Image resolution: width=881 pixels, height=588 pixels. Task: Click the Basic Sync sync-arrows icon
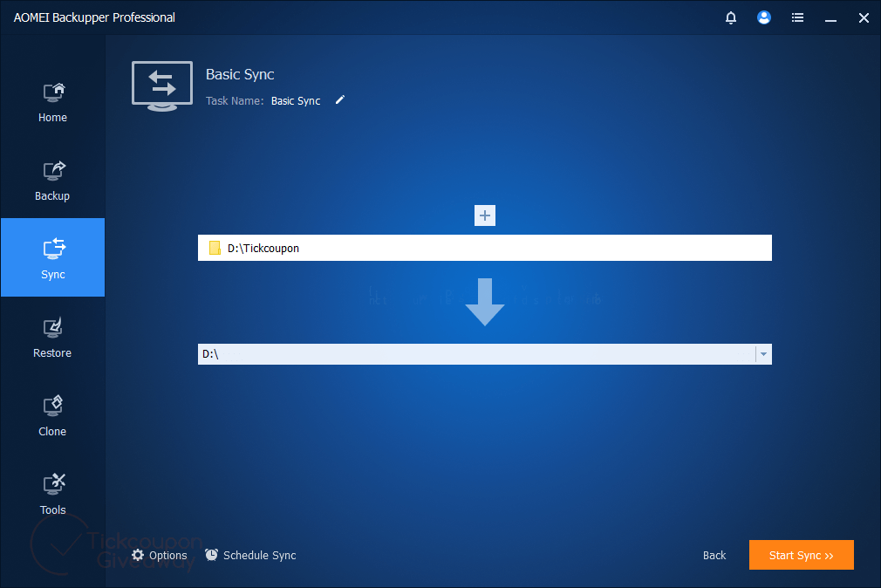[162, 85]
